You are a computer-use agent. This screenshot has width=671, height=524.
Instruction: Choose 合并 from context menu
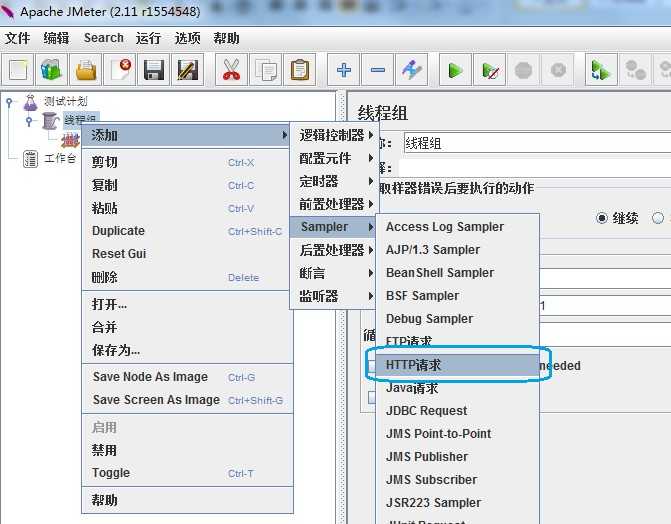[187, 328]
